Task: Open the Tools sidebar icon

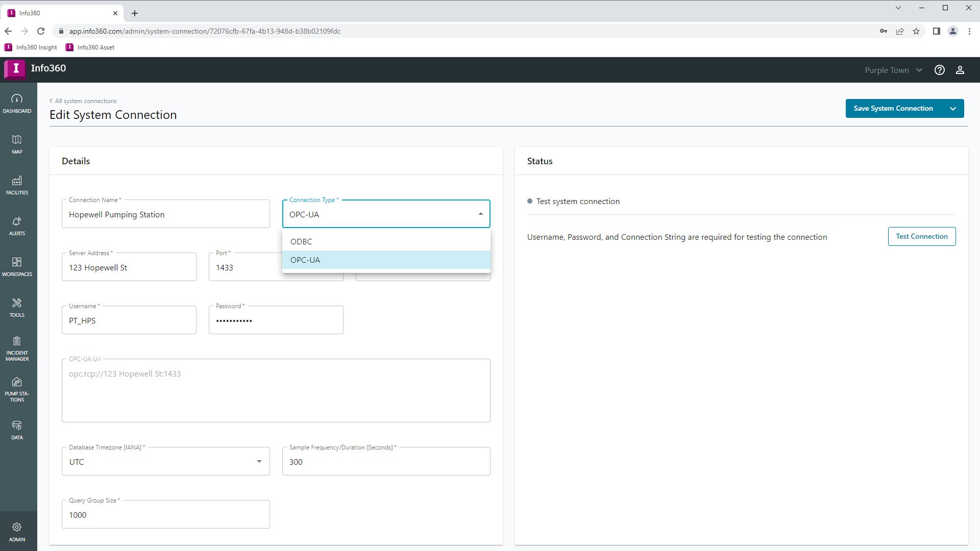Action: click(17, 307)
